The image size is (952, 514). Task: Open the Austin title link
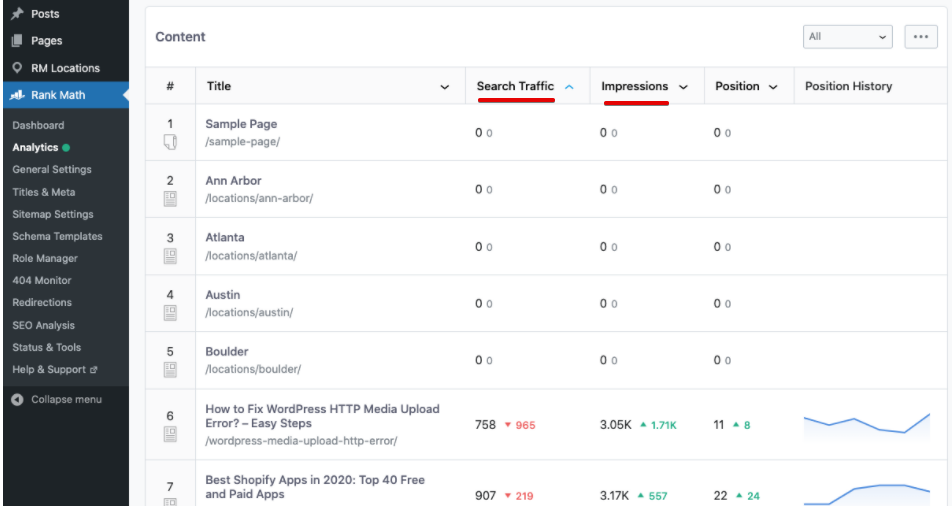click(x=223, y=295)
